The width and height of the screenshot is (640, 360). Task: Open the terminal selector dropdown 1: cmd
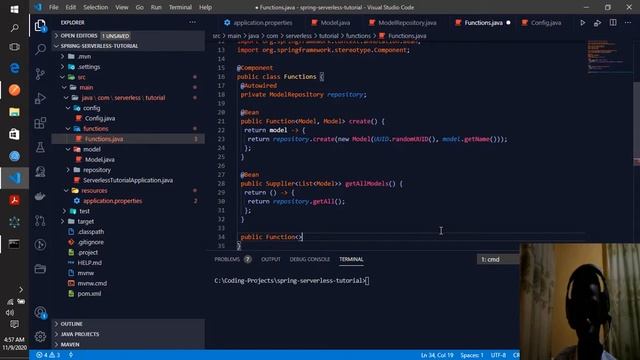(x=498, y=259)
